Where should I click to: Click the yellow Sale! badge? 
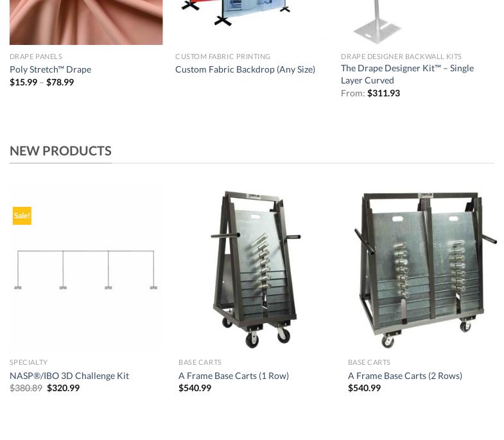pyautogui.click(x=22, y=215)
